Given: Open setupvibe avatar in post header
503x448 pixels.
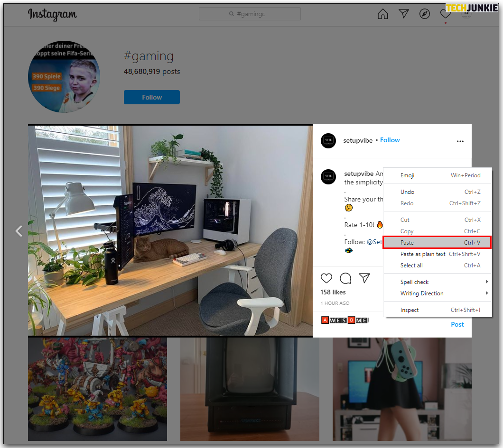Looking at the screenshot, I should tap(328, 141).
